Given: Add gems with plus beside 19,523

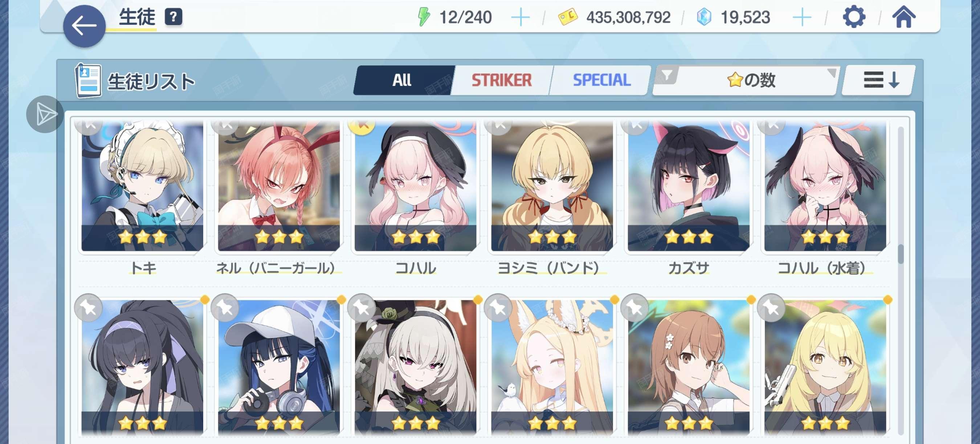Looking at the screenshot, I should click(x=802, y=17).
